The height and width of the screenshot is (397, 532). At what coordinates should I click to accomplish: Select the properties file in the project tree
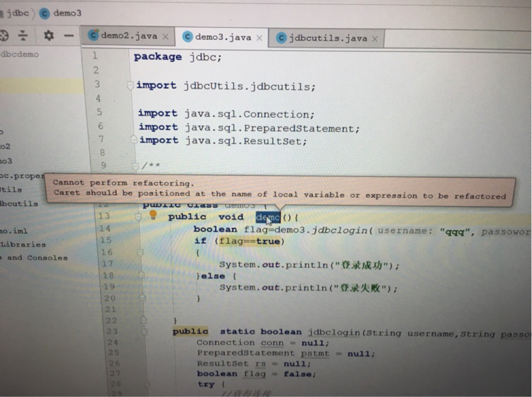22,176
